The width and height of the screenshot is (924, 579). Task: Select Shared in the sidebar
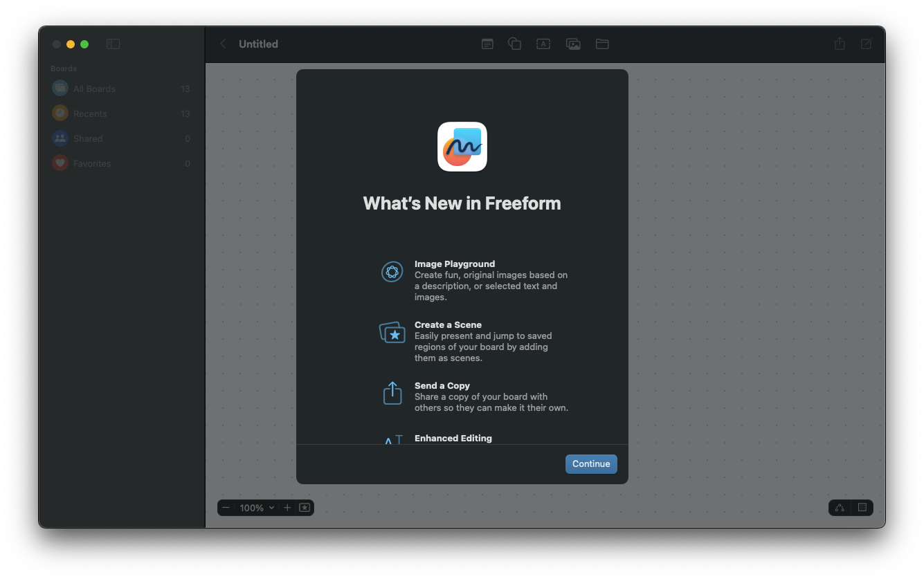coord(121,138)
